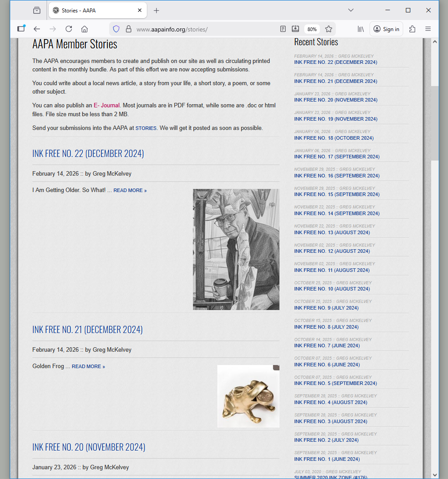Click the page's vertical scrollbar down arrow
Image resolution: width=448 pixels, height=479 pixels.
pyautogui.click(x=435, y=475)
